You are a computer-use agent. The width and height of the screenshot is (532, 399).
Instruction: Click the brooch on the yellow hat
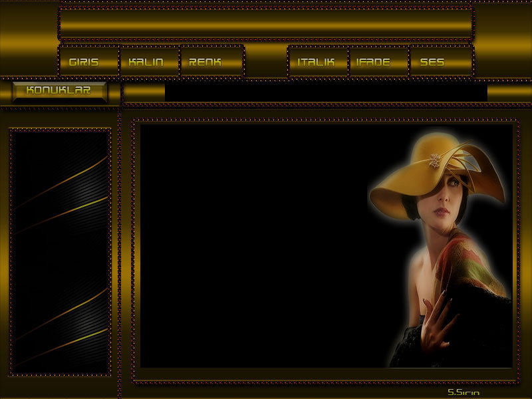(x=435, y=160)
